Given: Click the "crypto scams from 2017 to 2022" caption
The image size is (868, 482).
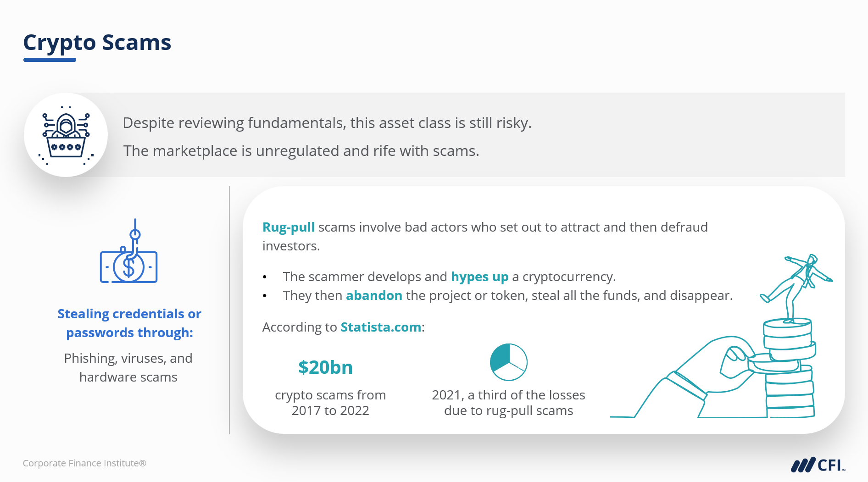Looking at the screenshot, I should click(x=330, y=403).
